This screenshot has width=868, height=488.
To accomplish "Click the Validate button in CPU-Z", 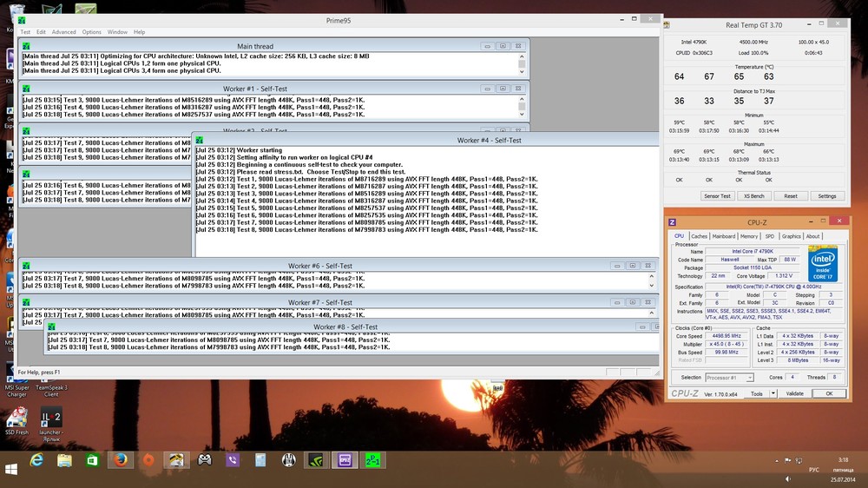I will tap(794, 393).
